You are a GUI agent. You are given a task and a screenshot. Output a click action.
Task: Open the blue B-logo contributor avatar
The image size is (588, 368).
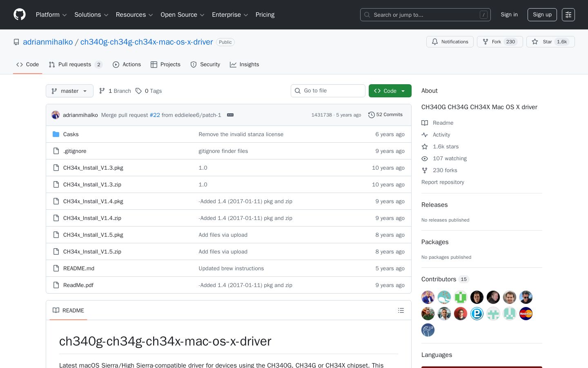coord(477,314)
